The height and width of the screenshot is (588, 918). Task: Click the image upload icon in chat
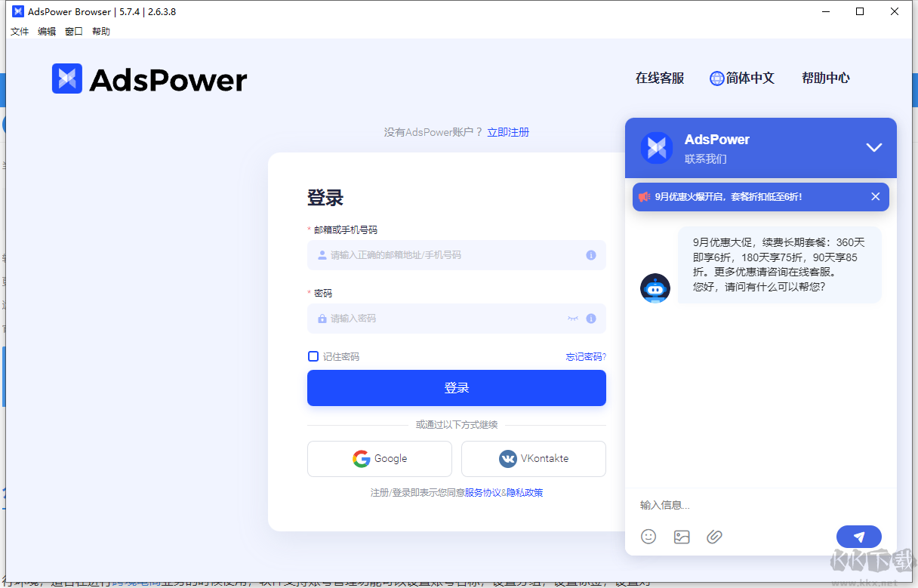point(682,537)
